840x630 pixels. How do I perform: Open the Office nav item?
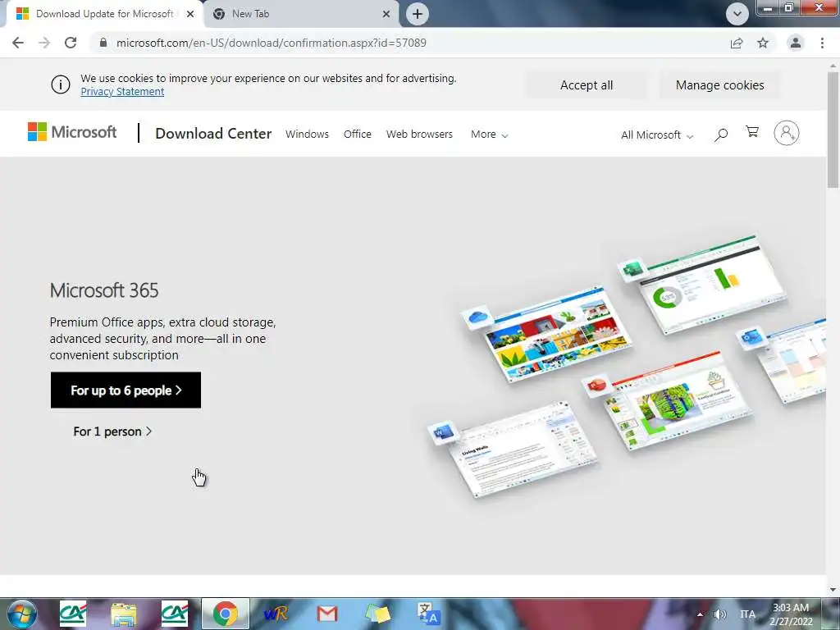pyautogui.click(x=358, y=134)
